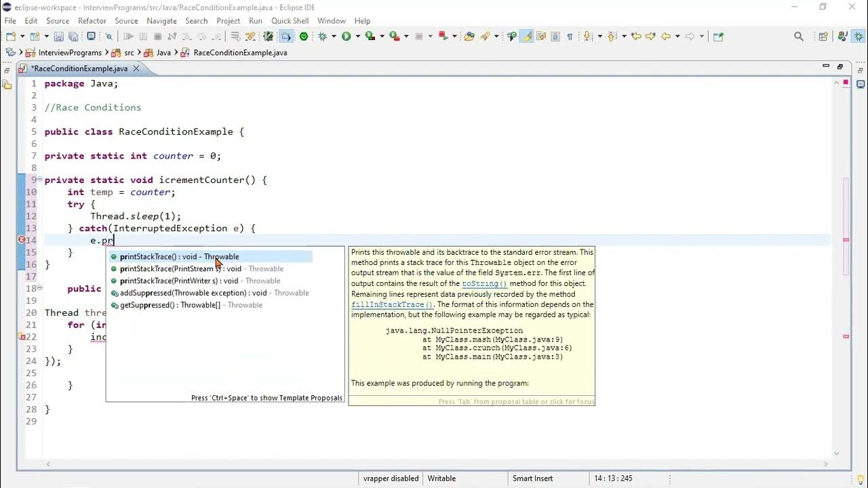
Task: Click the Next Annotation arrow icon
Action: (x=588, y=37)
